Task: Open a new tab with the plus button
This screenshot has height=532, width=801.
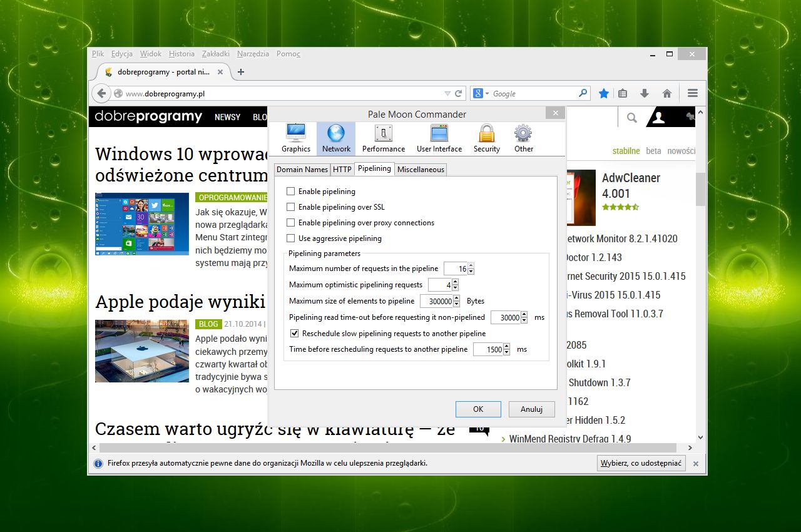Action: tap(241, 72)
